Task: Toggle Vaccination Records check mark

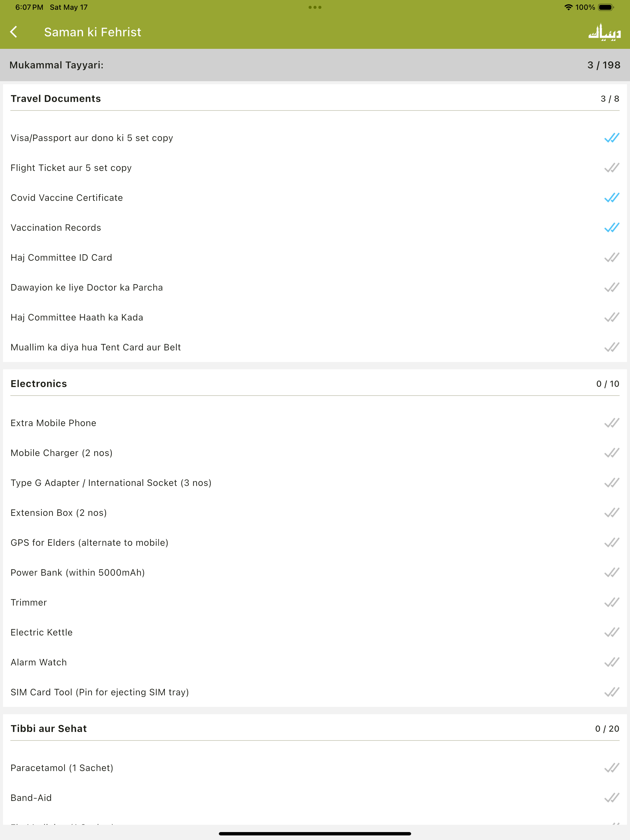Action: pos(611,227)
